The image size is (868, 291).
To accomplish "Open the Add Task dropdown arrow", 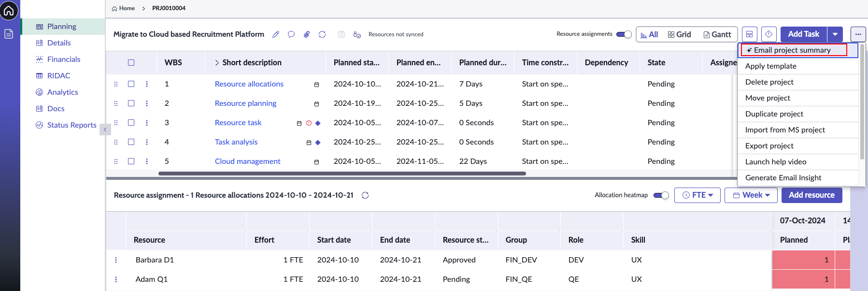I will (835, 34).
